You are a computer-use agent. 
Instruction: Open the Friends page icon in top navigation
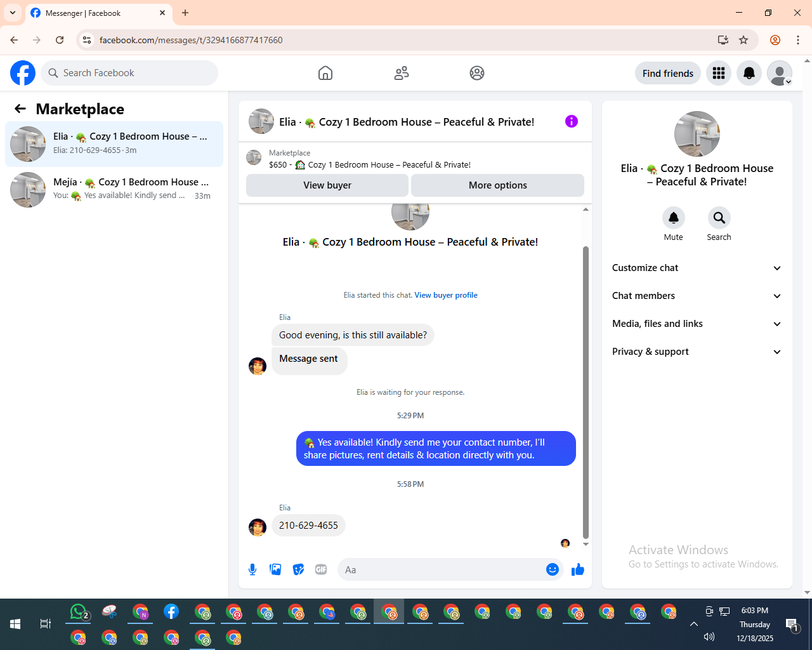(x=402, y=73)
